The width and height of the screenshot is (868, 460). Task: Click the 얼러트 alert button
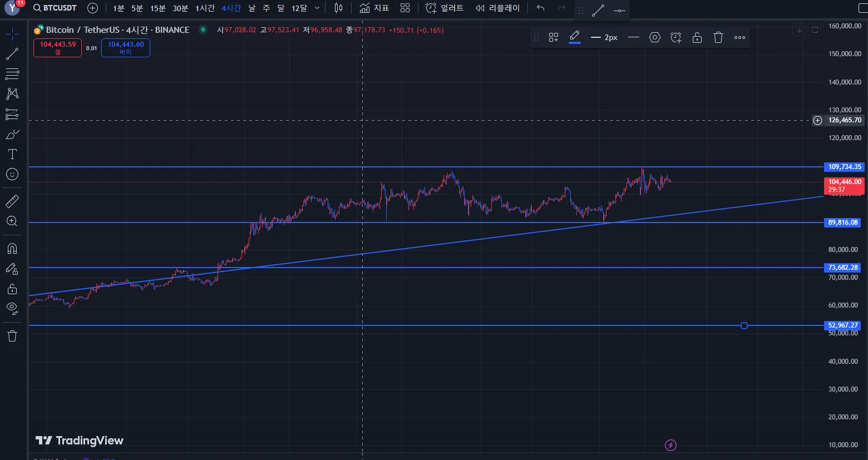[x=445, y=8]
